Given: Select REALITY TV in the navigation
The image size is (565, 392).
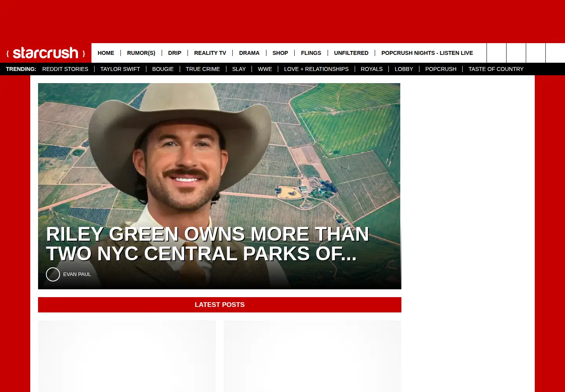Looking at the screenshot, I should click(x=210, y=53).
